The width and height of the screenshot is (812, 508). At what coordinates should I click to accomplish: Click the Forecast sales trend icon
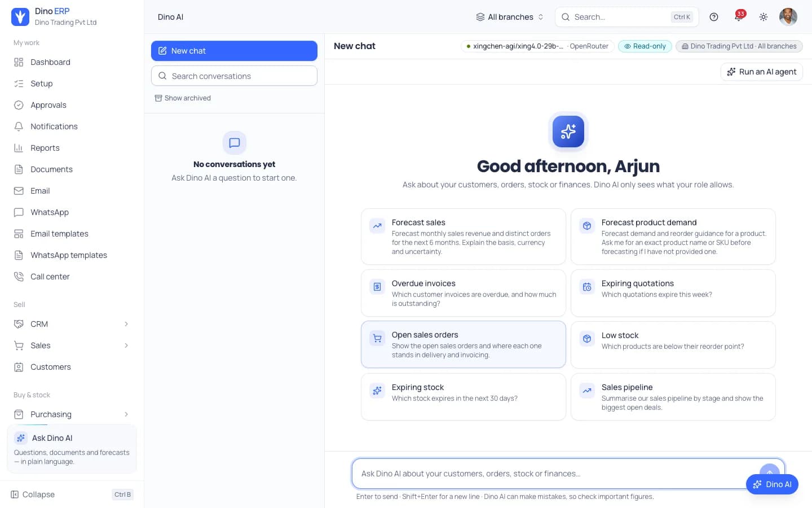377,226
